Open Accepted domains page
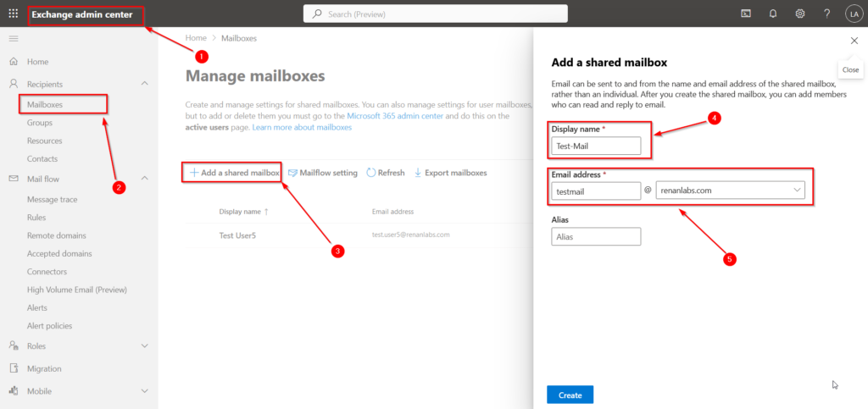Viewport: 868px width, 409px height. point(60,254)
